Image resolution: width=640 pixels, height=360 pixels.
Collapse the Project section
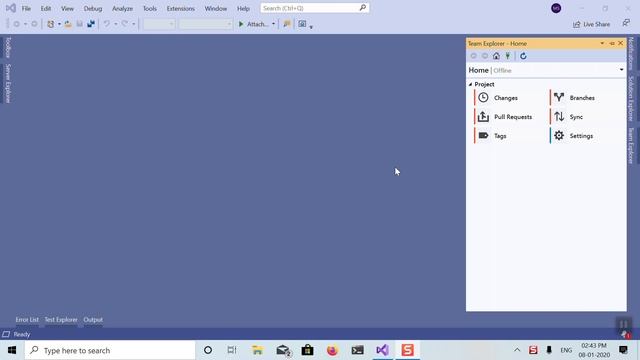pos(470,84)
